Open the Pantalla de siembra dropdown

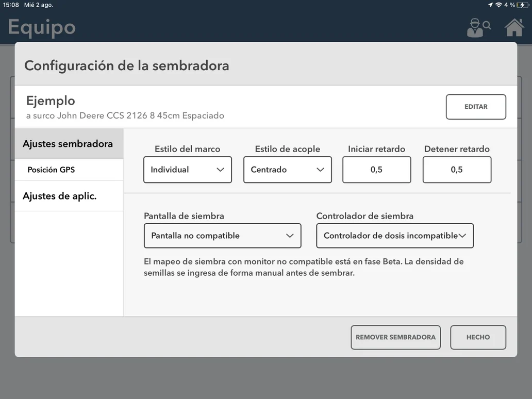[x=222, y=236]
